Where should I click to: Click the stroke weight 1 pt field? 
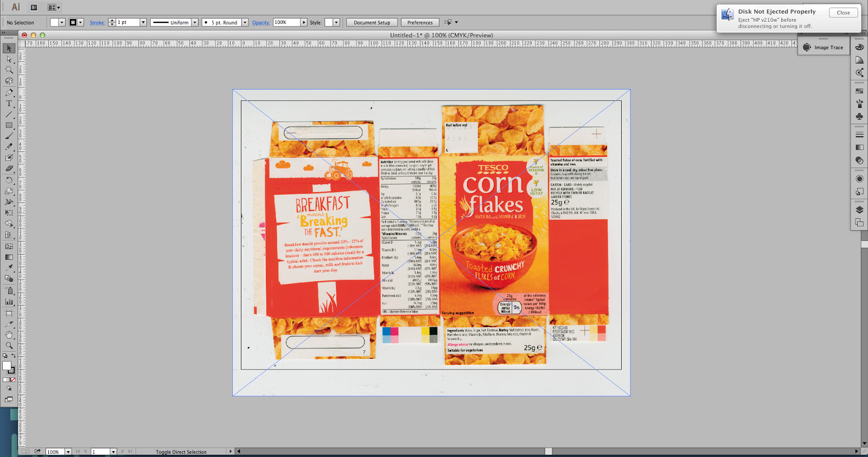point(128,22)
